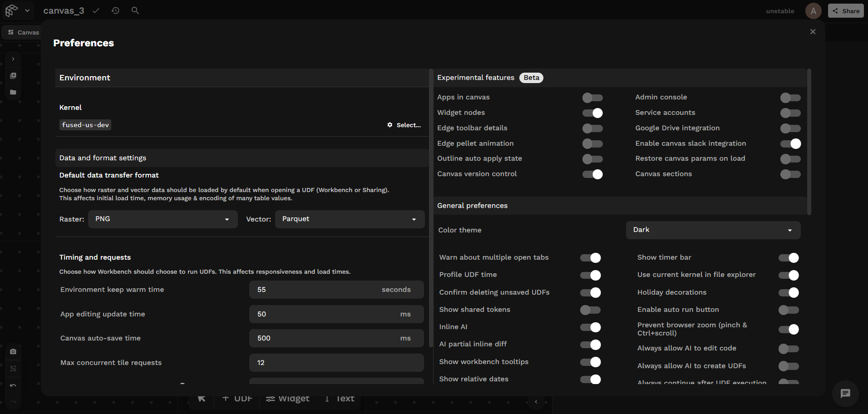Disable Canvas version control
868x414 pixels.
[592, 174]
